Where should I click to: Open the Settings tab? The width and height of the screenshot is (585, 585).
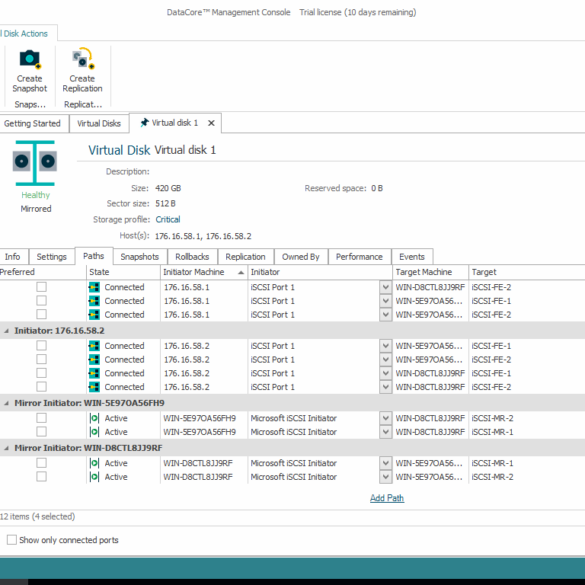51,257
